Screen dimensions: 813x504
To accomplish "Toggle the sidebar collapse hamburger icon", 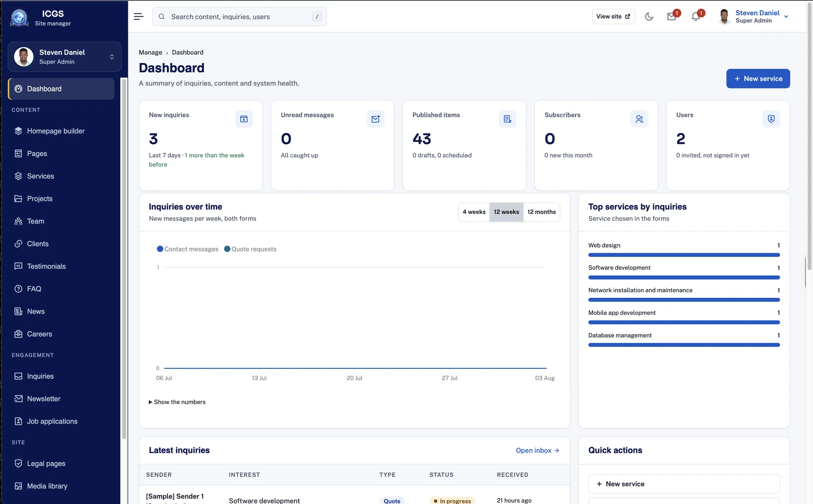I will (138, 17).
